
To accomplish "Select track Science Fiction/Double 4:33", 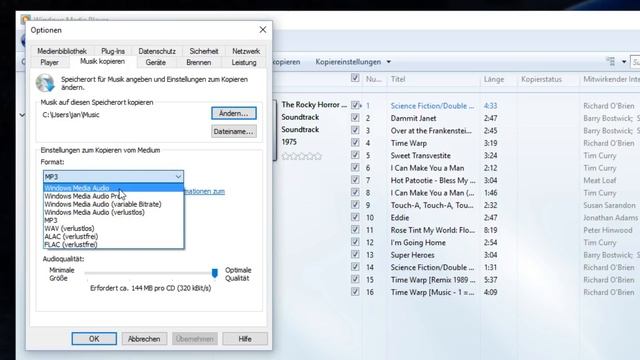I will pyautogui.click(x=432, y=106).
